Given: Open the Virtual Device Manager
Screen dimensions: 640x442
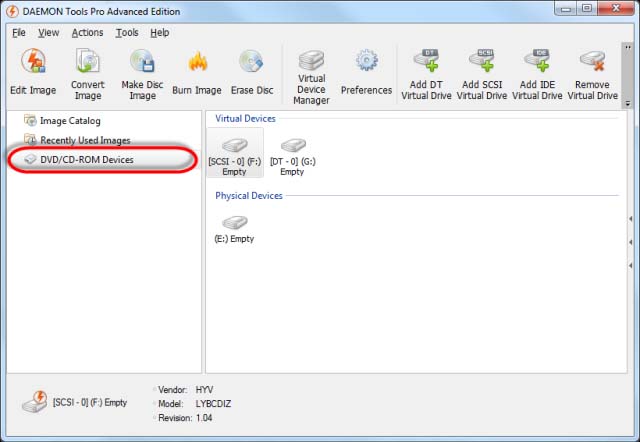Looking at the screenshot, I should pyautogui.click(x=311, y=77).
